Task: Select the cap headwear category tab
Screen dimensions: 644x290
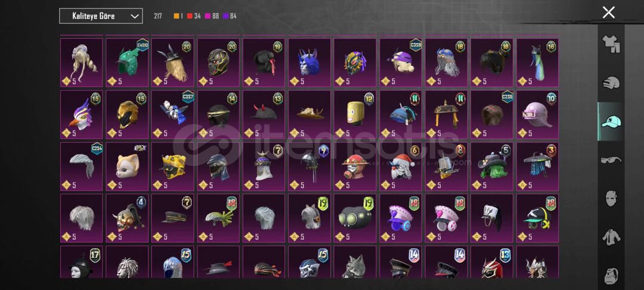Action: coord(611,122)
